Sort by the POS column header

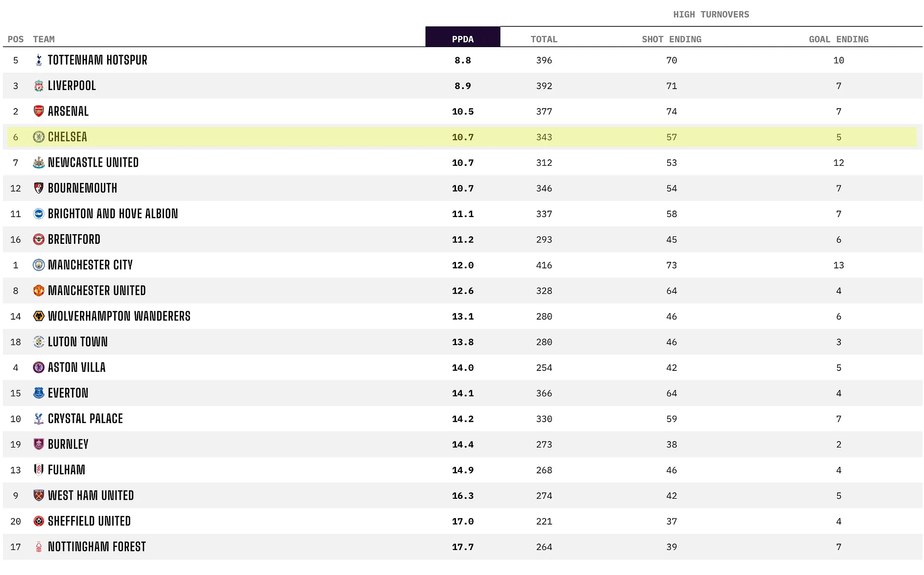point(16,39)
